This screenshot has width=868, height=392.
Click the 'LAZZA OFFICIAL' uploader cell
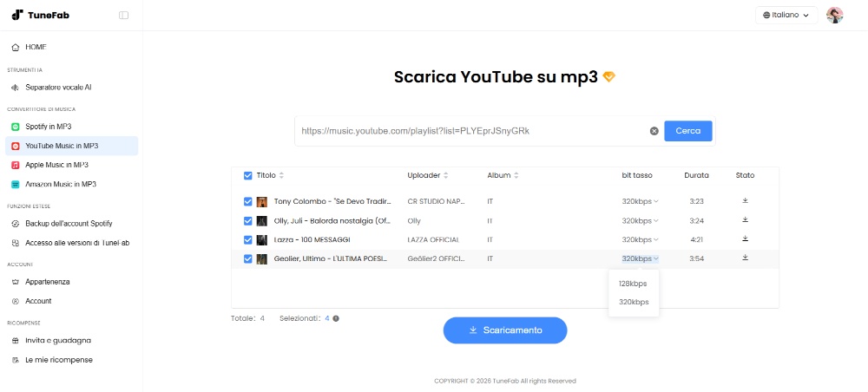click(433, 240)
